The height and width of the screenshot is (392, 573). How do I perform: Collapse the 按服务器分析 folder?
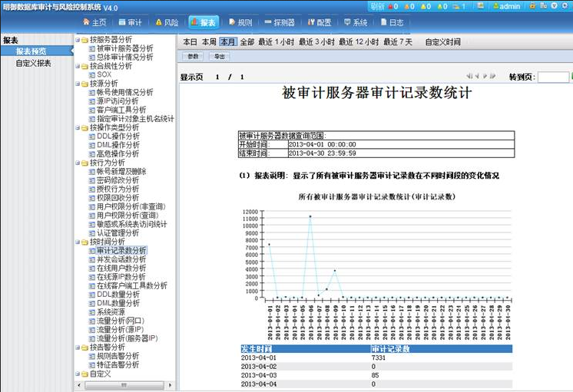(78, 39)
